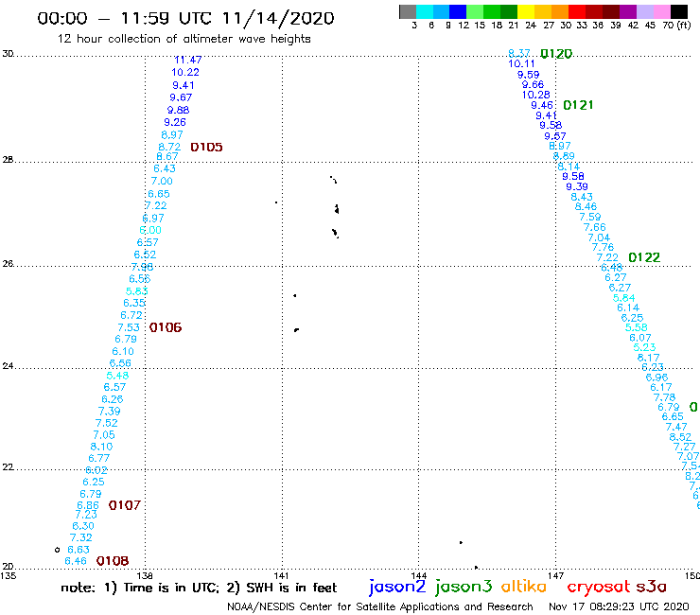Viewport: 700px width, 615px height.
Task: Select the black swatch at the legend's end
Action: pos(679,11)
